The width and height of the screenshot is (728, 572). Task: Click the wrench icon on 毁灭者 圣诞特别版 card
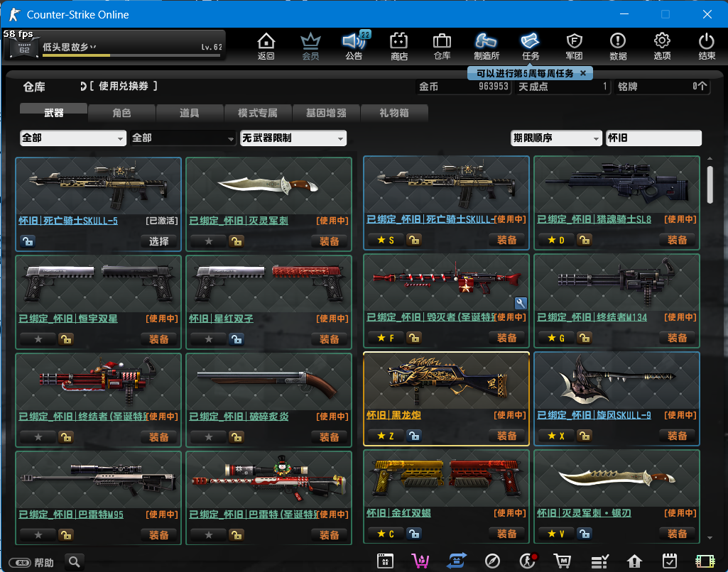click(521, 303)
